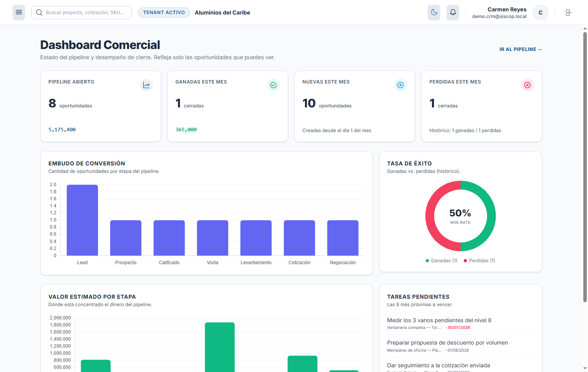Image resolution: width=588 pixels, height=372 pixels.
Task: Click the Tenant Activo badge
Action: click(164, 13)
